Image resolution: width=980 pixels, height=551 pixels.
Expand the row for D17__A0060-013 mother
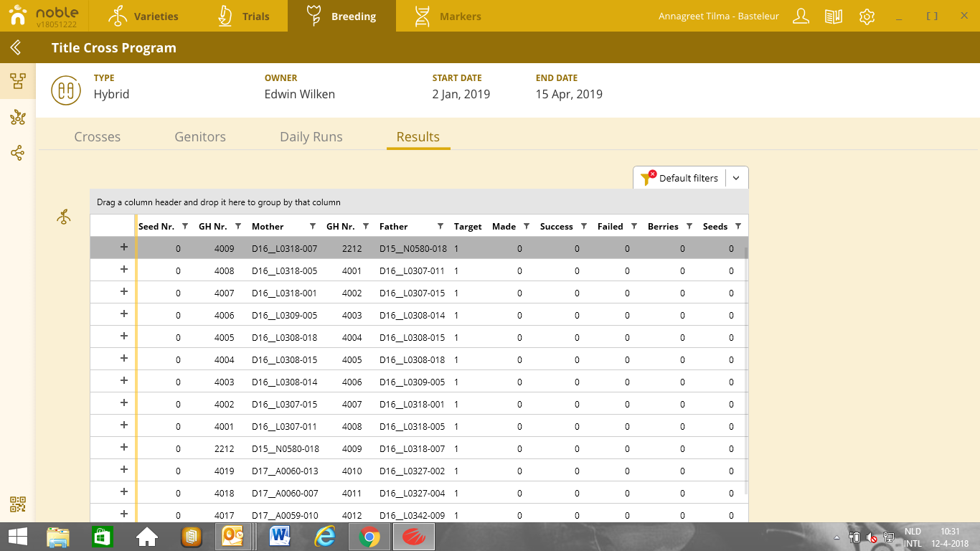coord(123,470)
